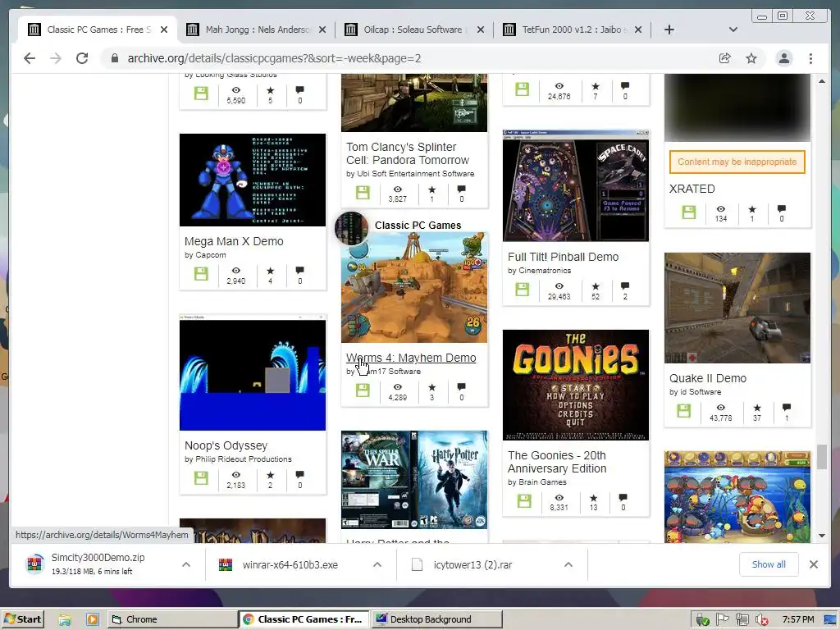Click the software disk icon for The Goonies
840x630 pixels.
[x=524, y=501]
